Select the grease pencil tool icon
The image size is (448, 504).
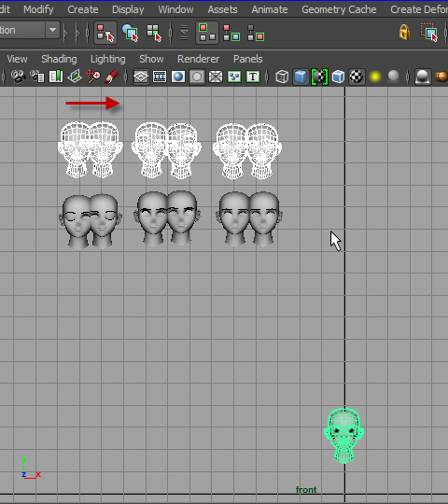pos(111,77)
